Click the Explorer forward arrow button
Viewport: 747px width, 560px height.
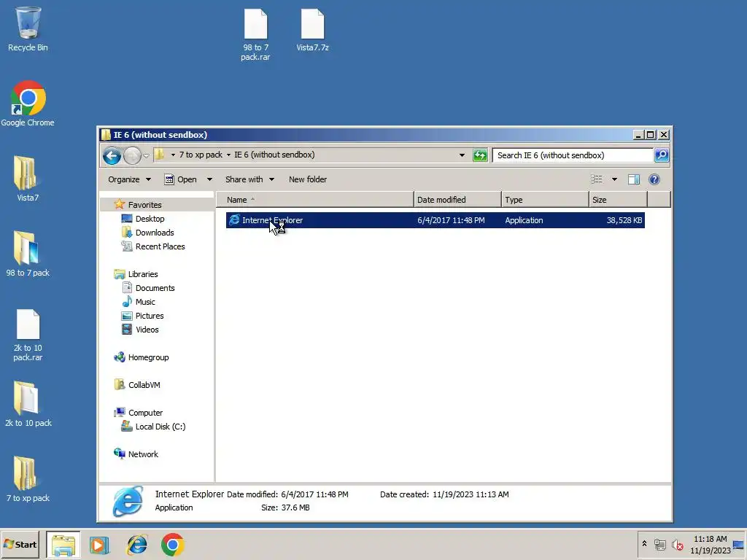[132, 156]
